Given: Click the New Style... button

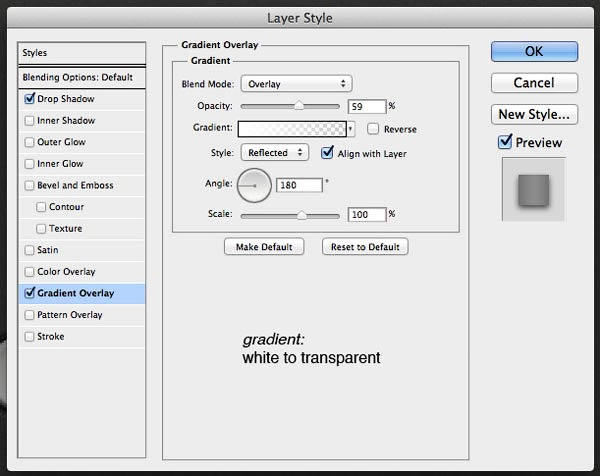Looking at the screenshot, I should tap(535, 114).
